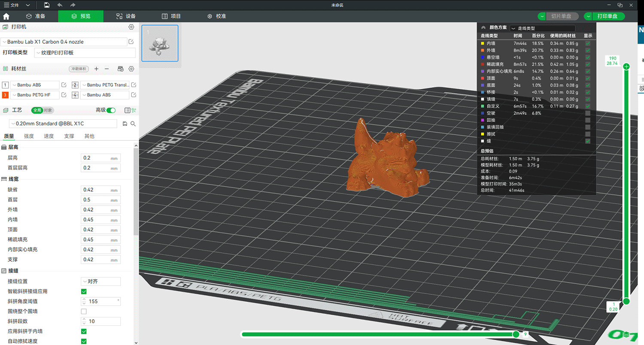Enable 围绕整个围墙 checkbox
Screen dimensions: 644x345
84,311
